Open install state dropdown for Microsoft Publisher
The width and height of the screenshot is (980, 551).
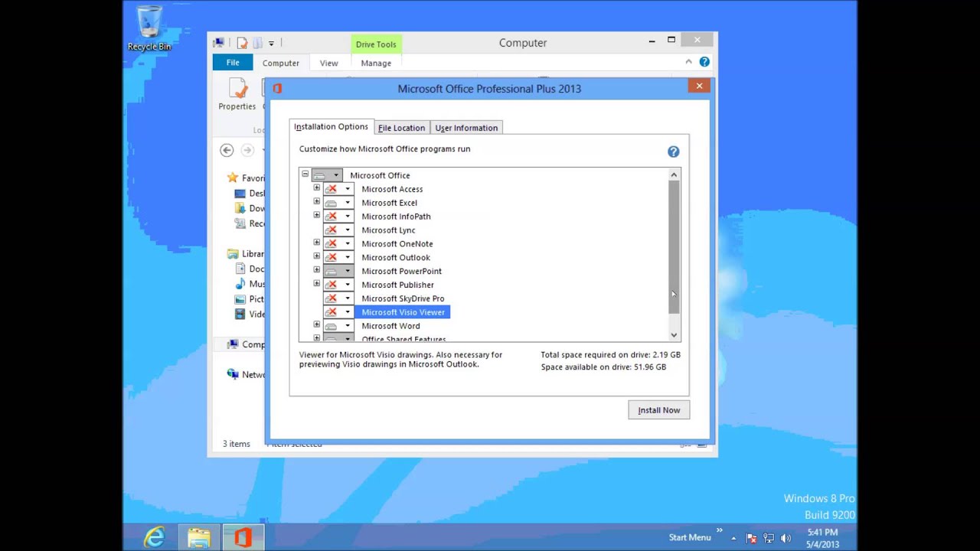coord(338,285)
